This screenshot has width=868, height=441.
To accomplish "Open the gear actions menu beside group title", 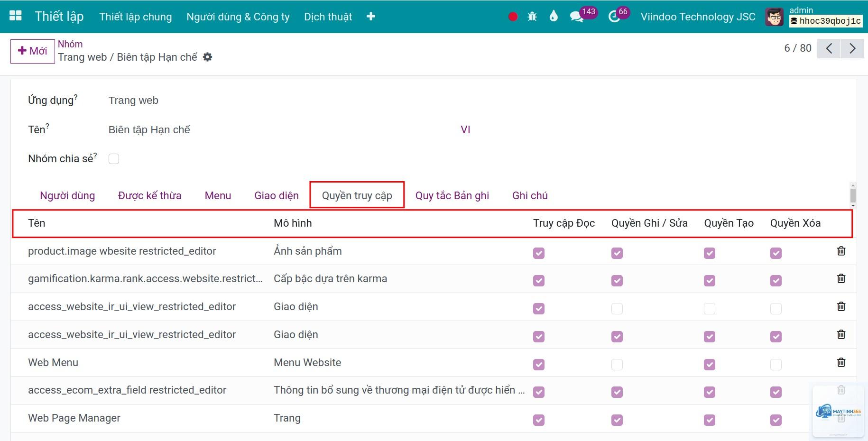I will [x=207, y=57].
